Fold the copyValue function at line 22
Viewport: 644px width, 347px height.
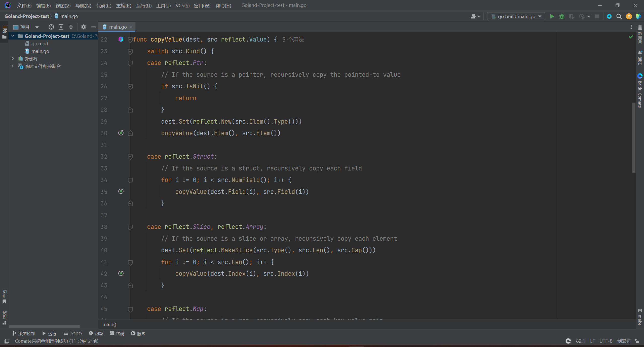coord(130,40)
